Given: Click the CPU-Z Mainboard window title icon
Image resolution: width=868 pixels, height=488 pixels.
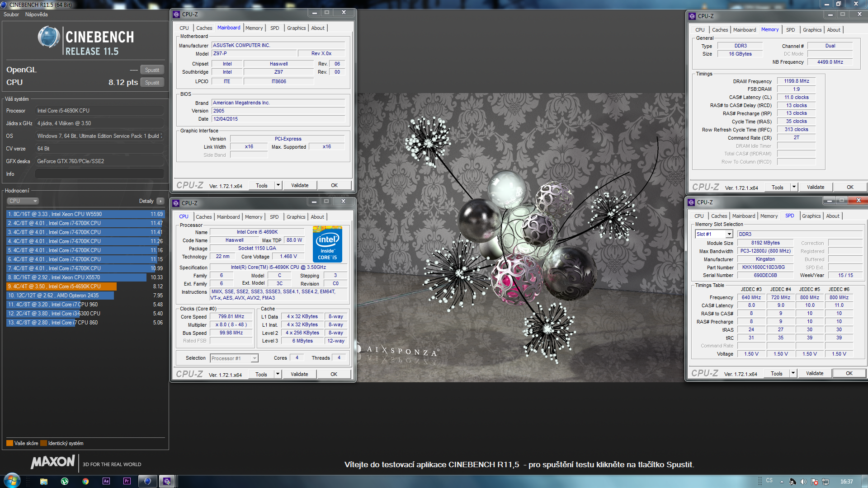Looking at the screenshot, I should [x=176, y=14].
